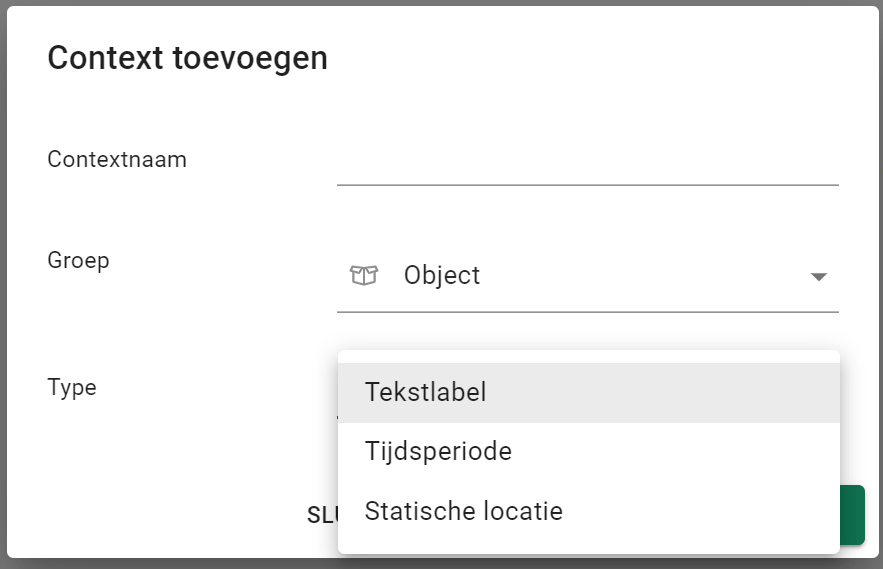Viewport: 883px width, 569px height.
Task: Click the partially hidden SLUITEN button
Action: pos(322,514)
